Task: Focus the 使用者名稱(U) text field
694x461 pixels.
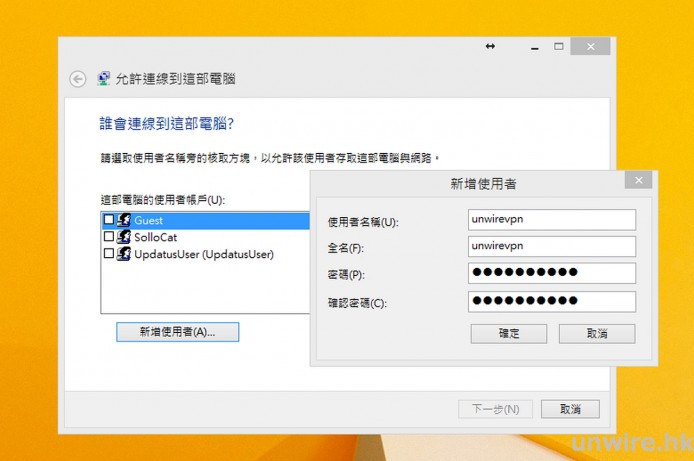Action: pyautogui.click(x=551, y=219)
